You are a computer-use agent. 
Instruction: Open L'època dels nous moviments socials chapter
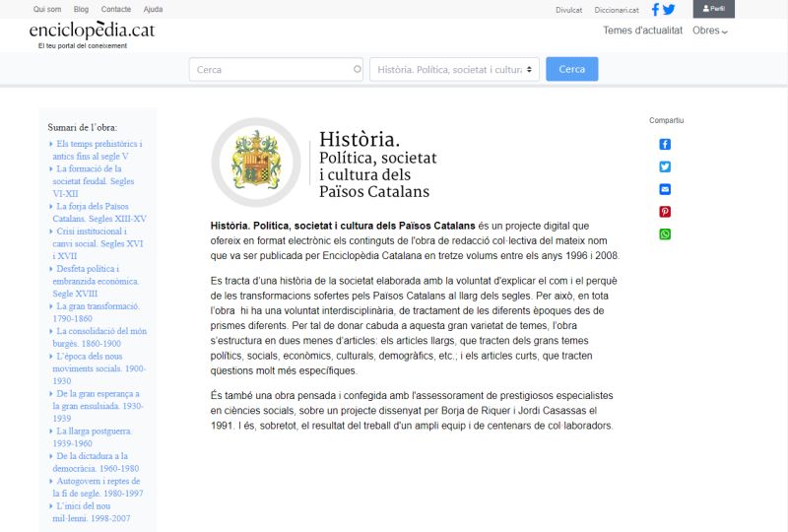(x=99, y=368)
